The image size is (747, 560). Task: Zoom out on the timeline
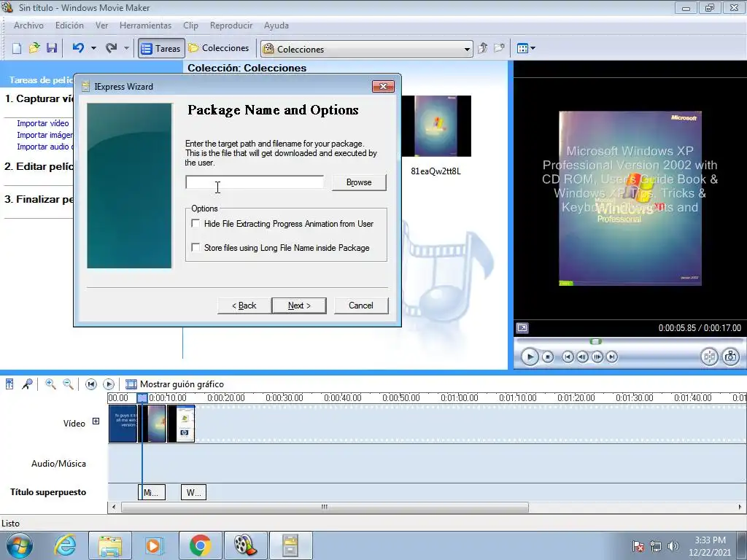68,384
